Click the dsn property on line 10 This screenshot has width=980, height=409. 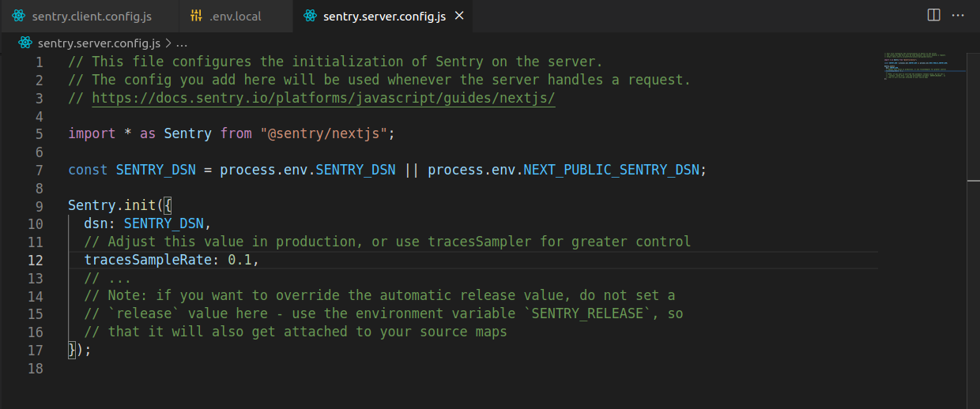tap(96, 224)
